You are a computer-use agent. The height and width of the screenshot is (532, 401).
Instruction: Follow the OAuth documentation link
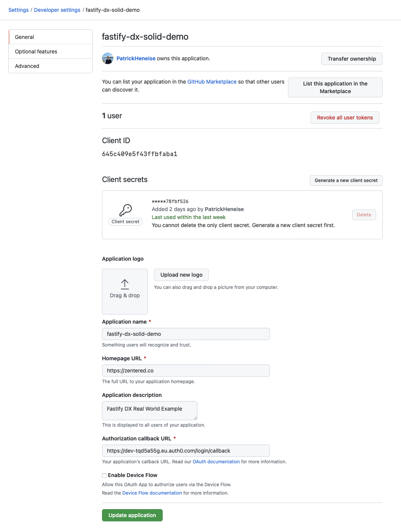point(216,461)
